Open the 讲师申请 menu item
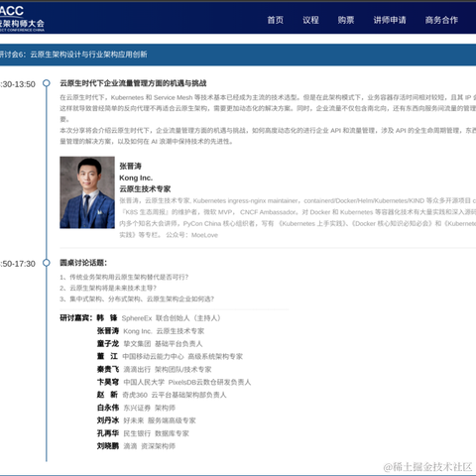Screen dimensions: 476x476 (x=390, y=20)
